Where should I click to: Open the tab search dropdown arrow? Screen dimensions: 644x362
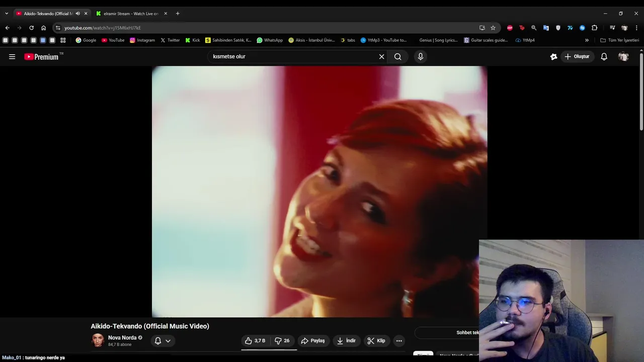7,14
